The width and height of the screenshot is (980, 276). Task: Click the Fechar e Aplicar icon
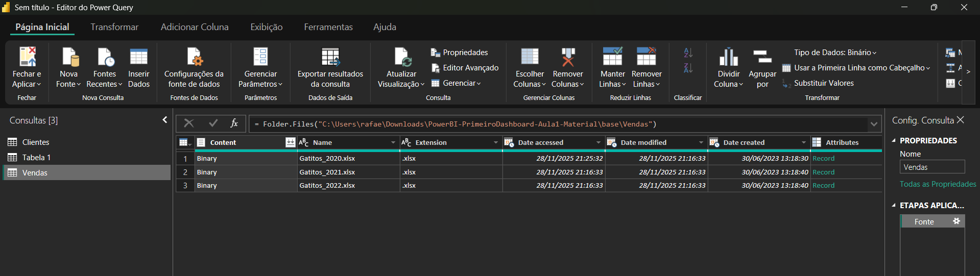pos(27,57)
